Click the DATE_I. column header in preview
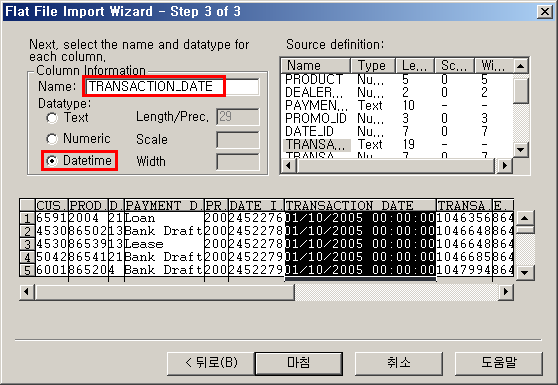The width and height of the screenshot is (558, 385). click(x=256, y=205)
